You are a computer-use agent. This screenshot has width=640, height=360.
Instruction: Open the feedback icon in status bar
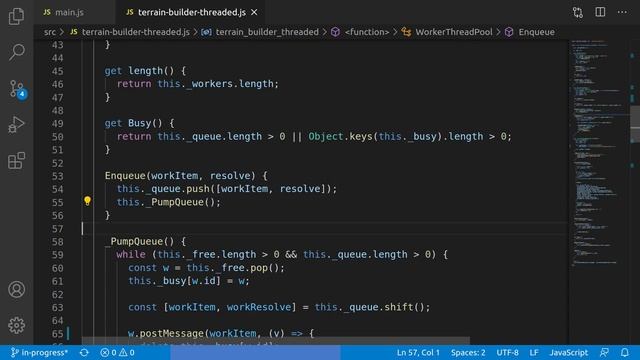click(x=604, y=353)
